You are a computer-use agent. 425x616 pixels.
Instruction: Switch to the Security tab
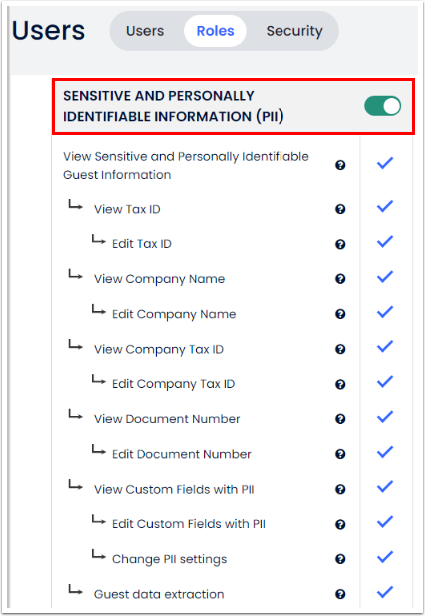[x=295, y=31]
